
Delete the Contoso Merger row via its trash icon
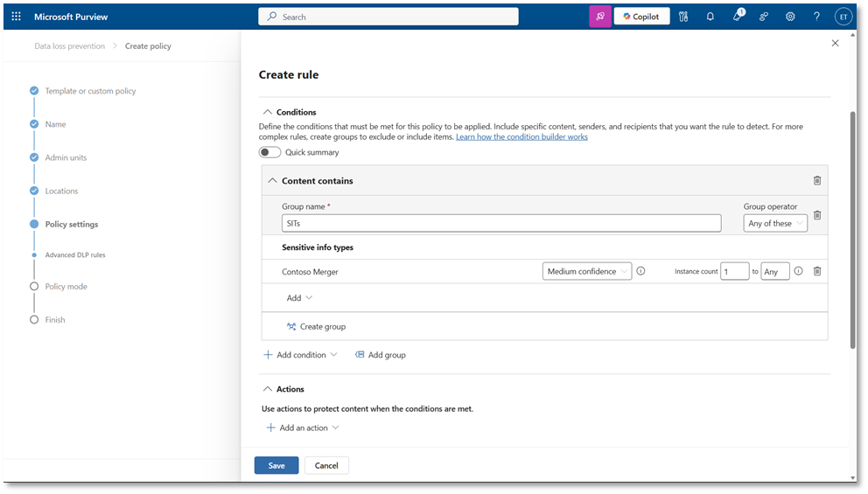[817, 271]
